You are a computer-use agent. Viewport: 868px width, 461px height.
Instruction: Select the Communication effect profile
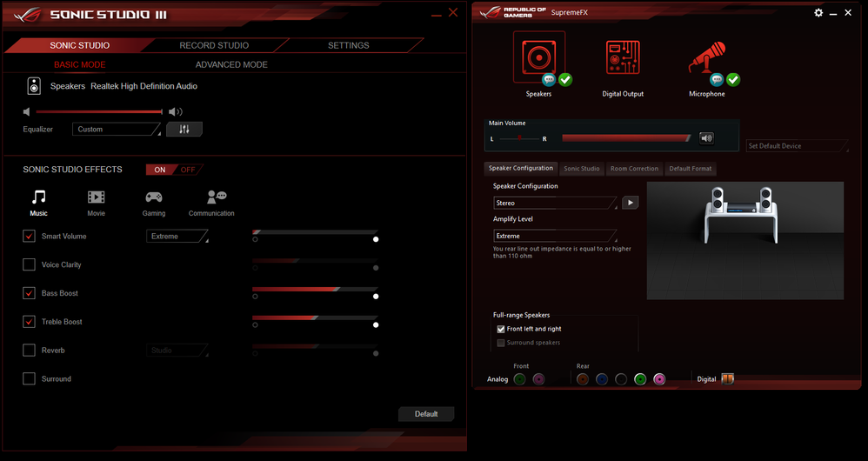[x=211, y=203]
